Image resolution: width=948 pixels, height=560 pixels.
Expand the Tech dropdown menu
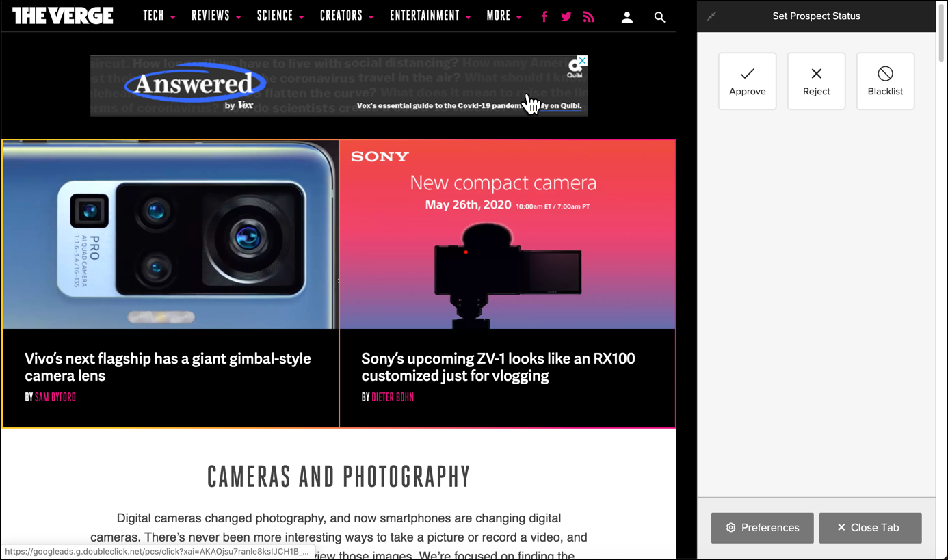coord(159,16)
